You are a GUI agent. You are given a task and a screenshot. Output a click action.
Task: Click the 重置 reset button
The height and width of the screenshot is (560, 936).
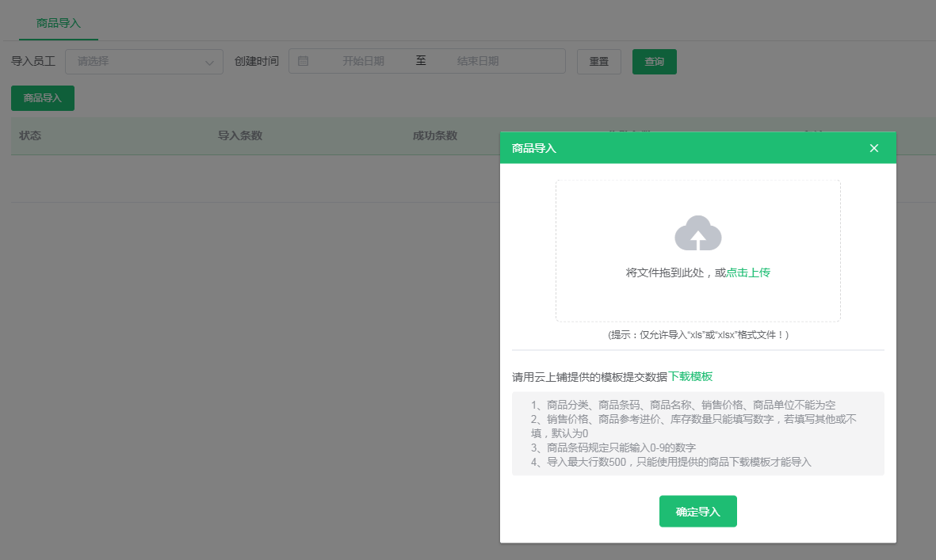tap(598, 61)
